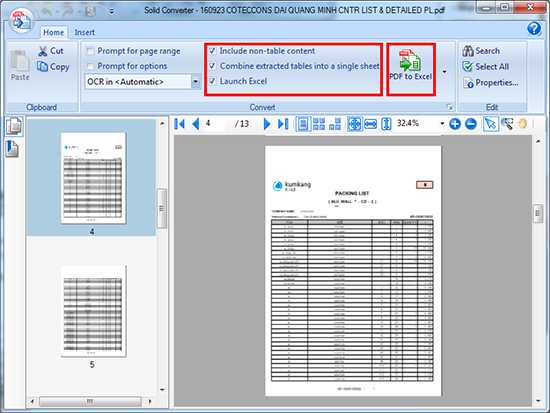Switch to the Home ribbon tab

click(x=53, y=32)
